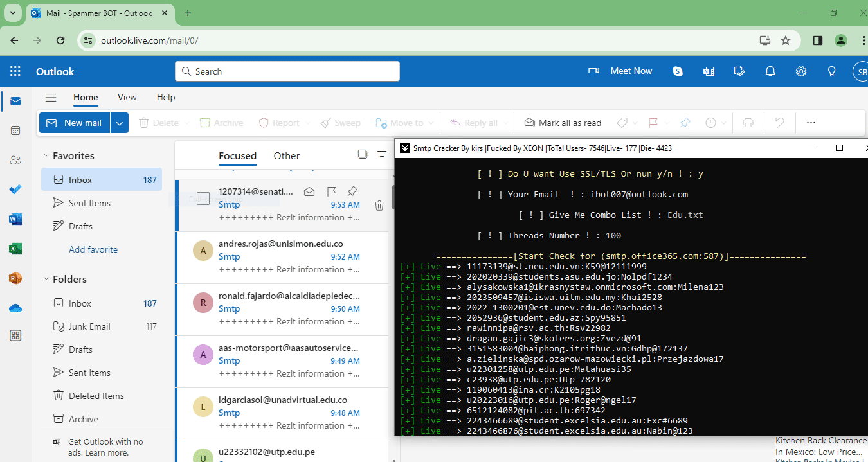This screenshot has width=868, height=462.
Task: Toggle the flag on the first message
Action: [331, 191]
